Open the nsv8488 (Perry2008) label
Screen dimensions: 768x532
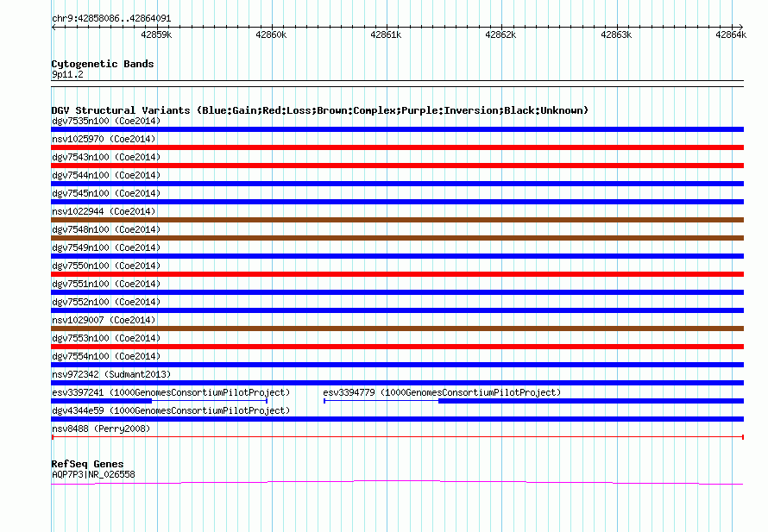click(x=101, y=429)
